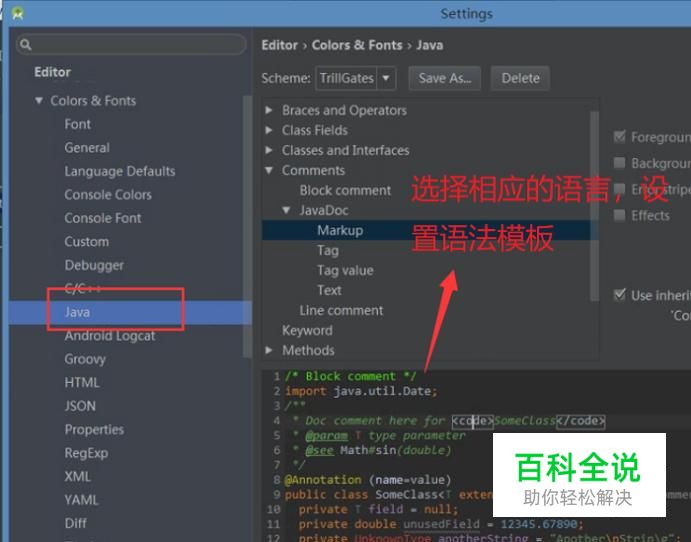The width and height of the screenshot is (691, 542).
Task: Click the Save As... button
Action: click(445, 78)
